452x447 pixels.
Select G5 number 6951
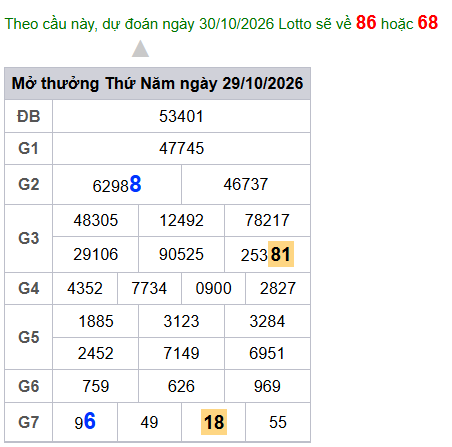click(267, 353)
